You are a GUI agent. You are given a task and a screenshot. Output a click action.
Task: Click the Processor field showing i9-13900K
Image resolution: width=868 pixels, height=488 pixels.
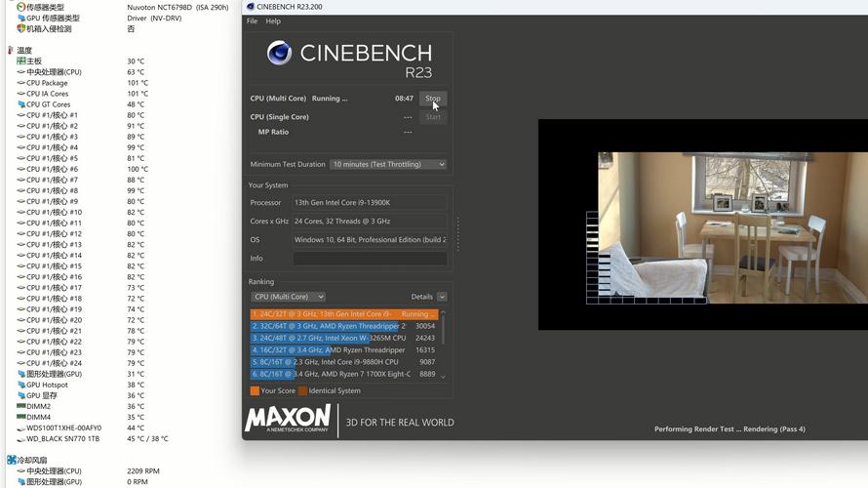[370, 203]
